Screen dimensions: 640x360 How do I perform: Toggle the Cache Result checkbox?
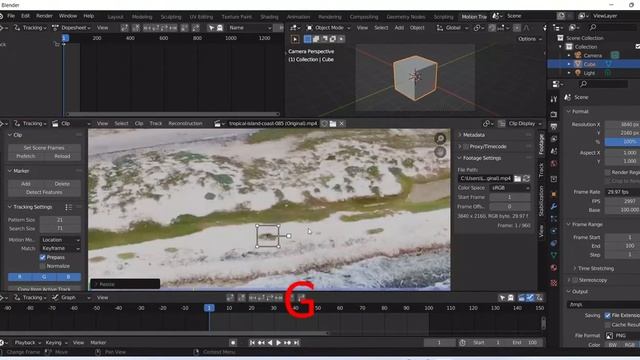point(608,325)
